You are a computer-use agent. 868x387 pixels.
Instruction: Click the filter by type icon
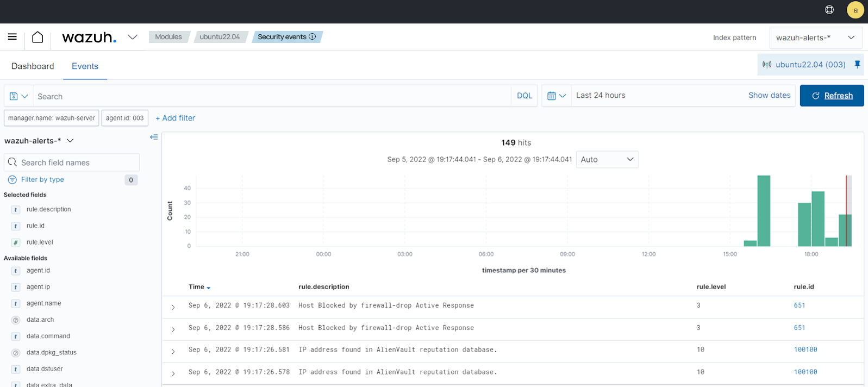pos(13,180)
